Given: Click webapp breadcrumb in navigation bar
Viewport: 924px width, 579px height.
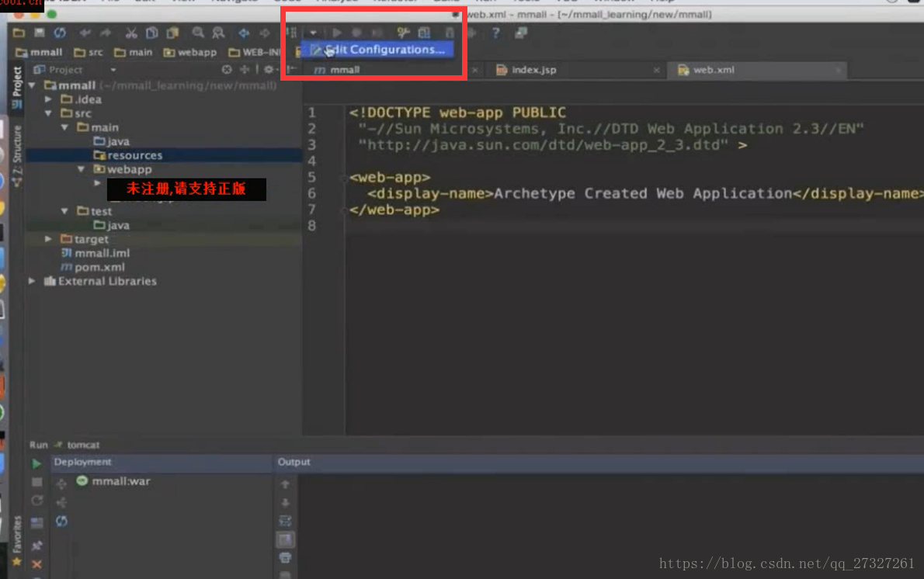Looking at the screenshot, I should [189, 53].
